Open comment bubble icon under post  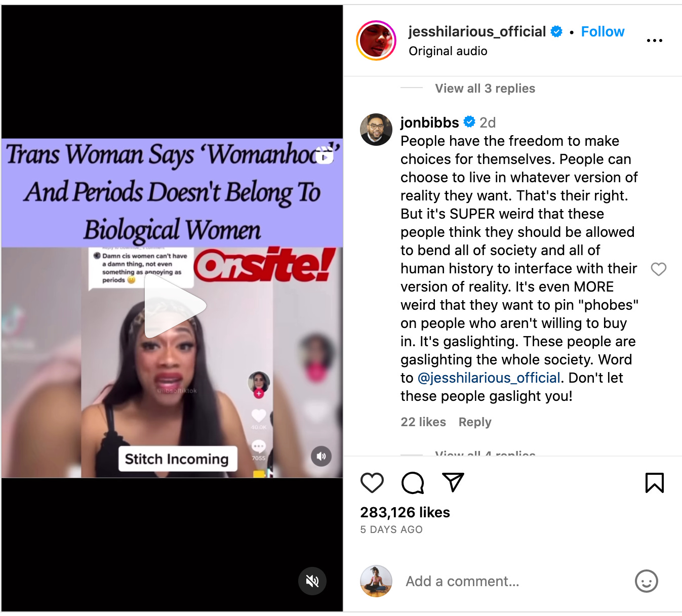(413, 483)
